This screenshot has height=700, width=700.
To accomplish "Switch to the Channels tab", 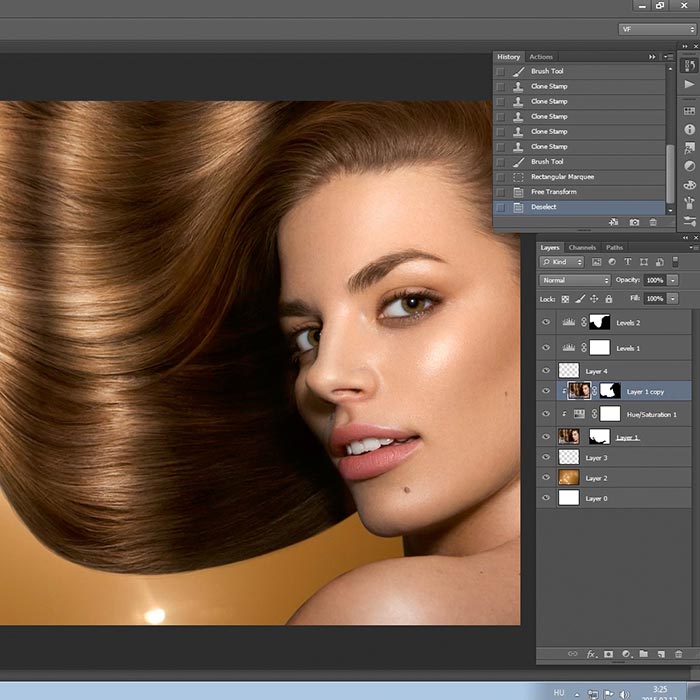I will [582, 247].
